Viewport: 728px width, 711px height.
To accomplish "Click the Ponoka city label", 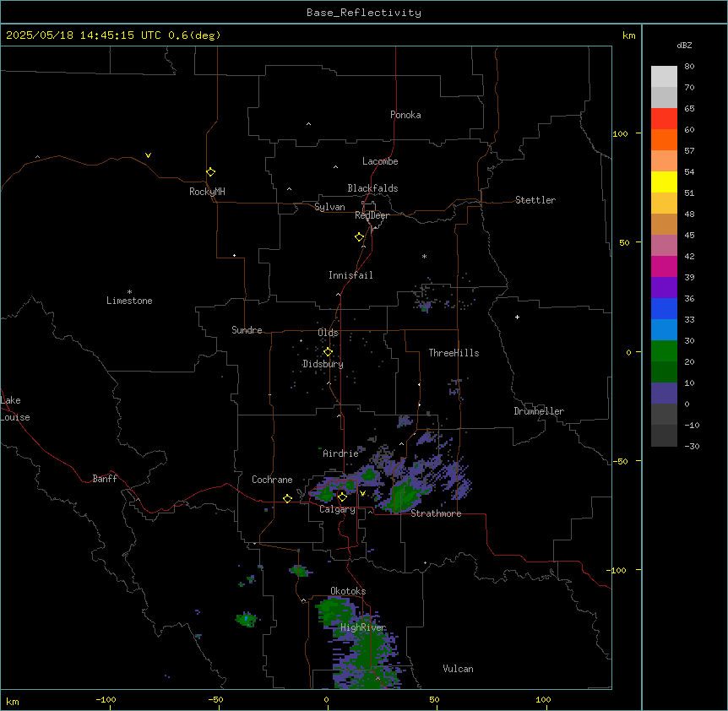I will (x=405, y=115).
